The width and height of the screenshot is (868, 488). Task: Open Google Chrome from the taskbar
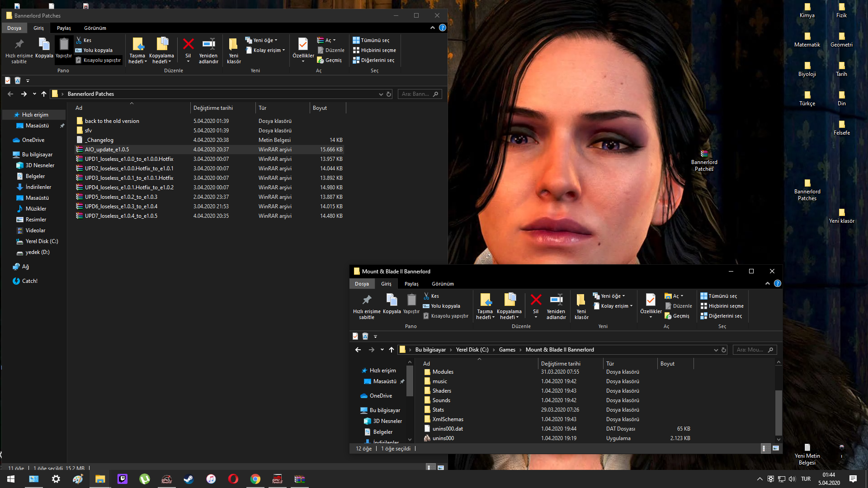coord(255,479)
